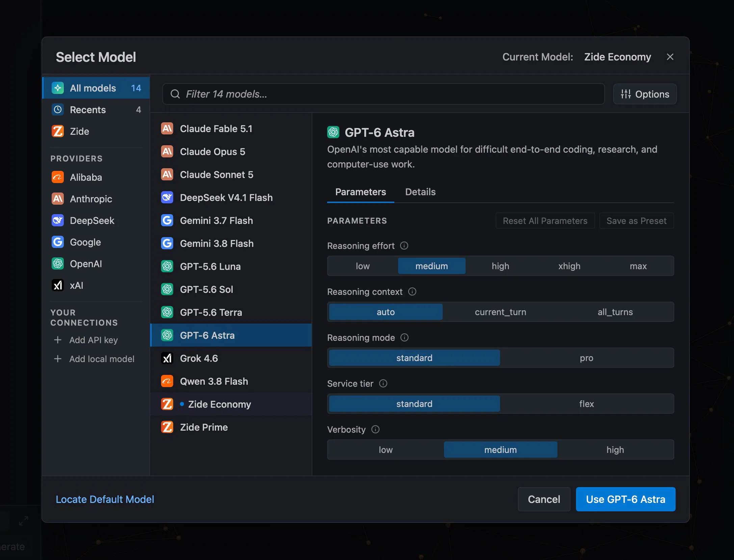The height and width of the screenshot is (560, 734).
Task: Close the Select Model dialog
Action: point(670,57)
